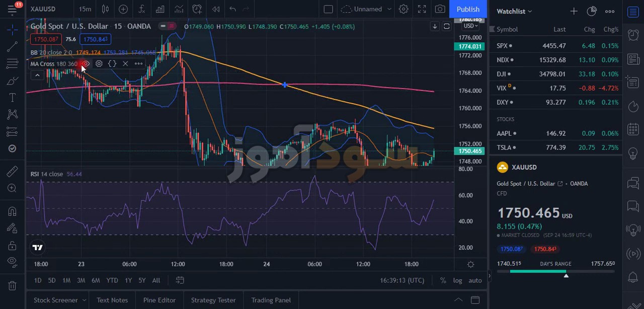Click the Publish button

468,9
